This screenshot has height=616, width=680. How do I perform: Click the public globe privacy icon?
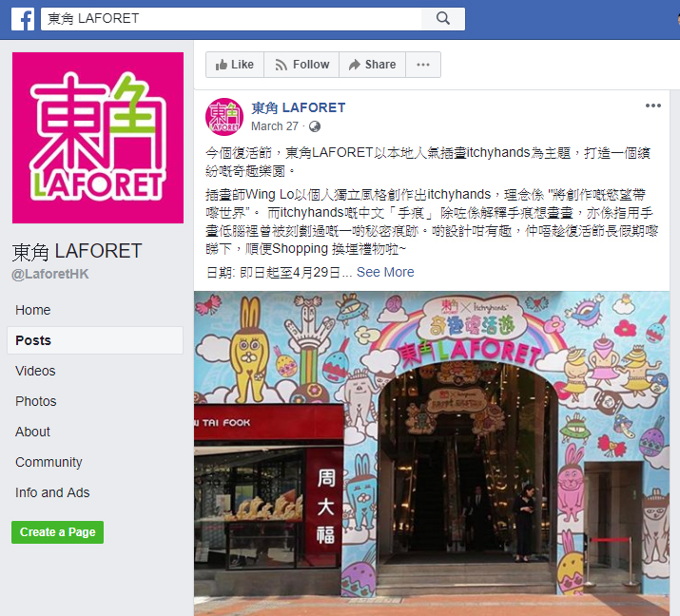coord(315,126)
